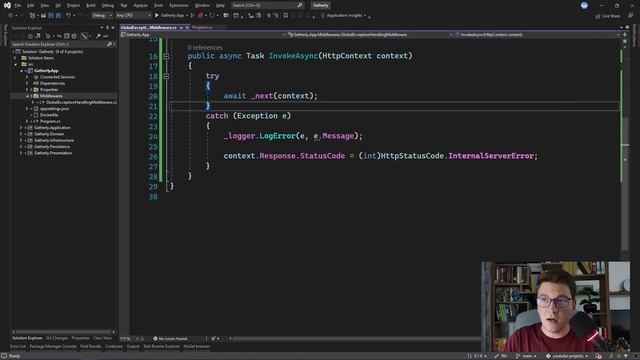Viewport: 640px width, 360px height.
Task: Open the Debug configuration dropdown
Action: pyautogui.click(x=102, y=16)
